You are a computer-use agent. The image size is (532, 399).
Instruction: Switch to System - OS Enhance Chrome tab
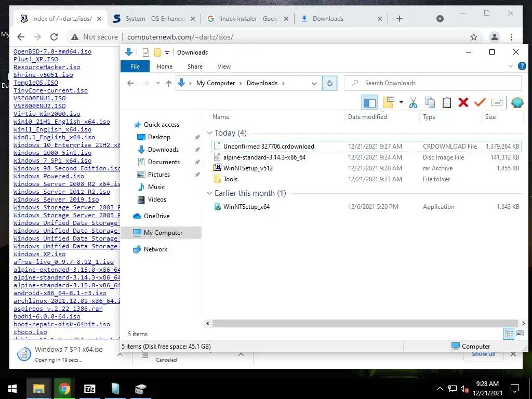coord(154,19)
